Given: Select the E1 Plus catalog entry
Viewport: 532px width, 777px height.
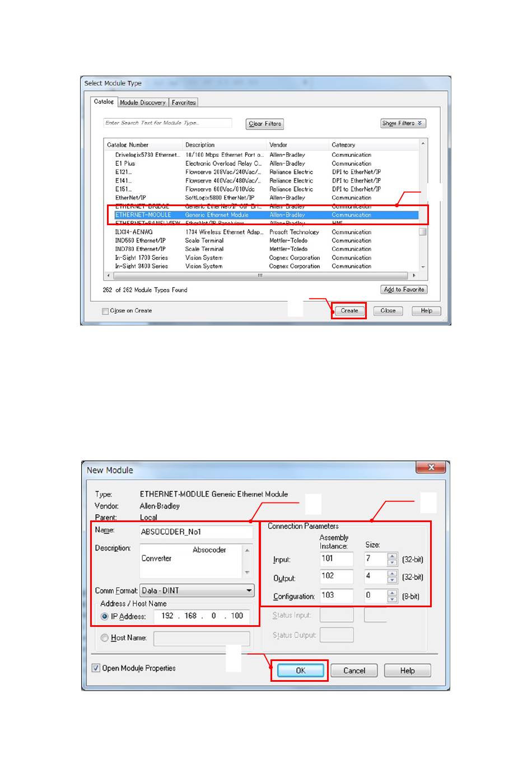Looking at the screenshot, I should [262, 164].
